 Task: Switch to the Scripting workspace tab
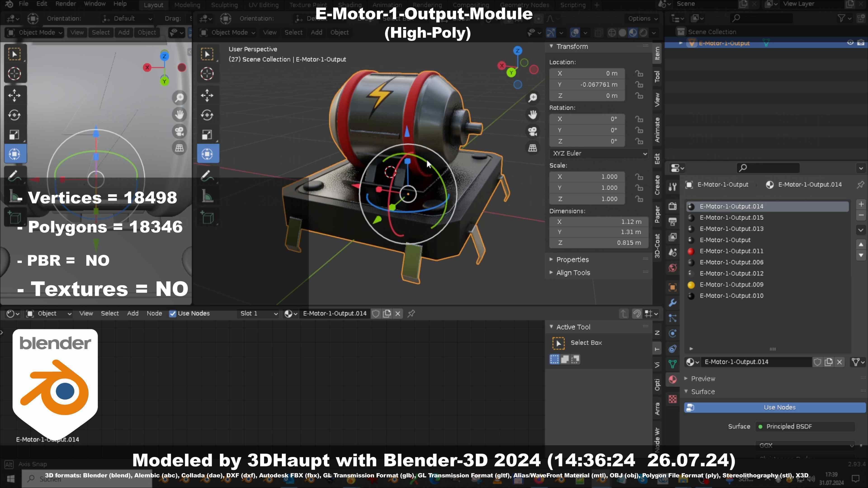573,5
